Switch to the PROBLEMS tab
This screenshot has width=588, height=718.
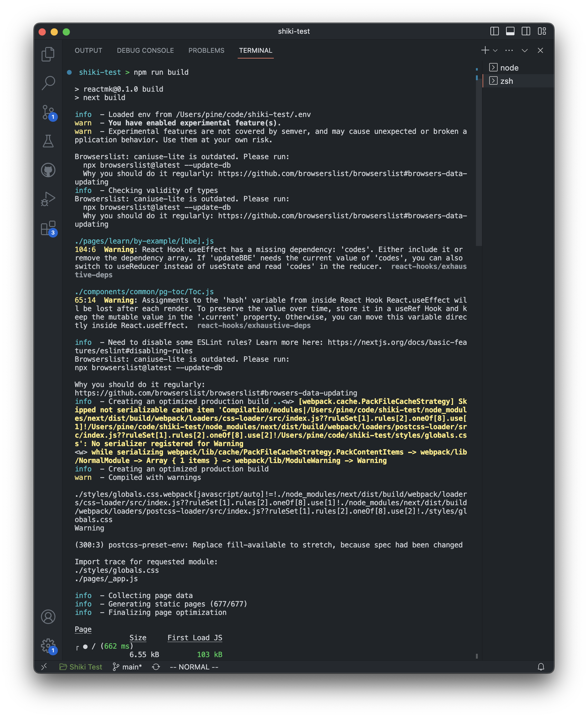206,50
